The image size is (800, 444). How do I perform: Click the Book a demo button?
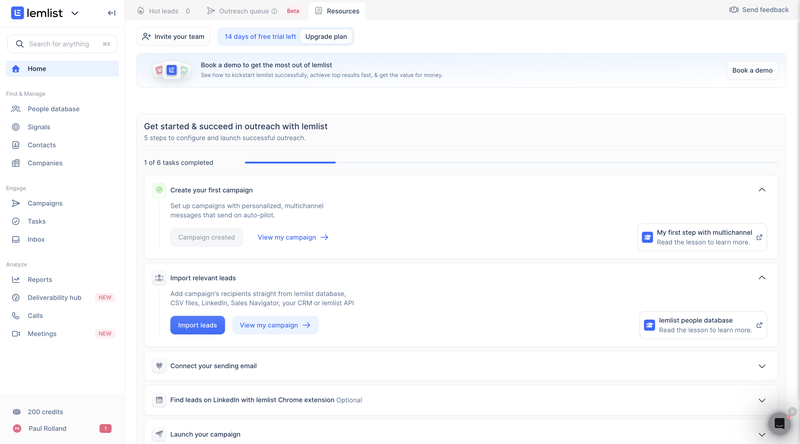752,70
